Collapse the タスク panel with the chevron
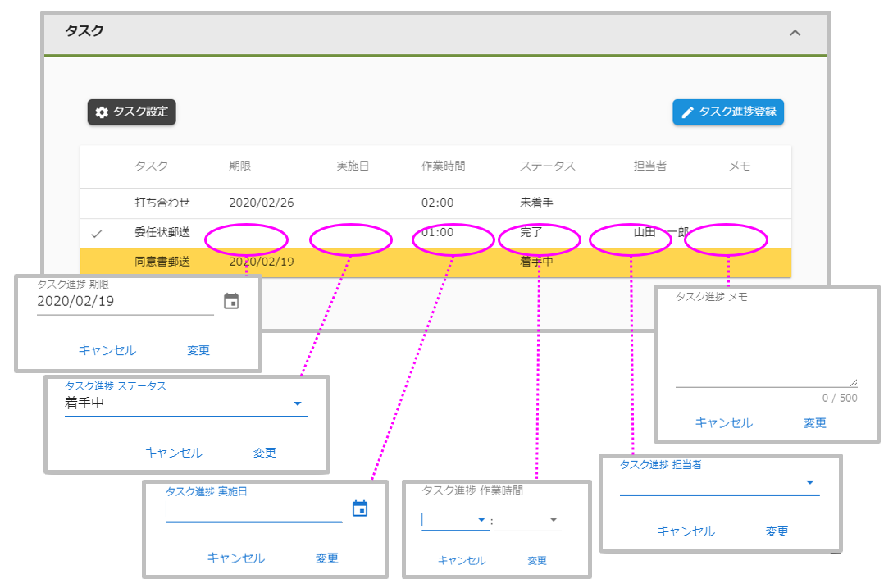The width and height of the screenshot is (893, 588). click(793, 33)
